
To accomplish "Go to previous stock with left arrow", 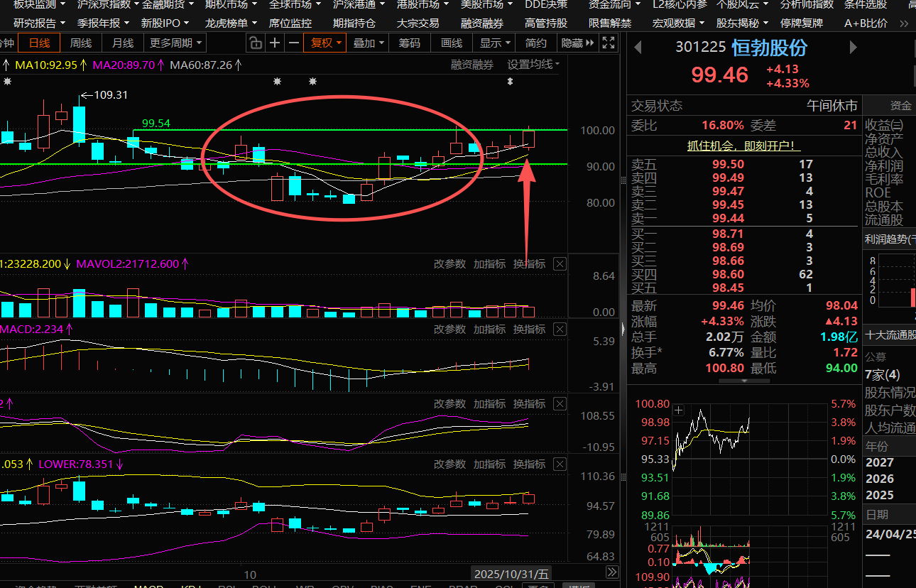I will click(638, 48).
